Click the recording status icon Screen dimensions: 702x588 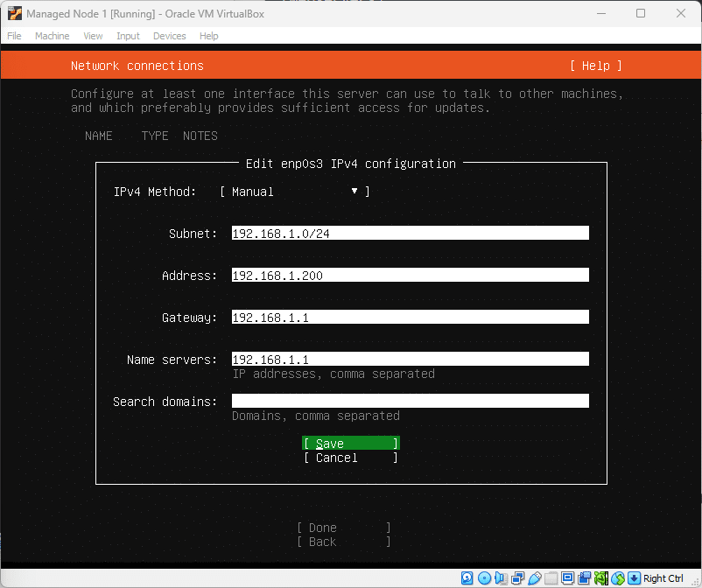584,578
